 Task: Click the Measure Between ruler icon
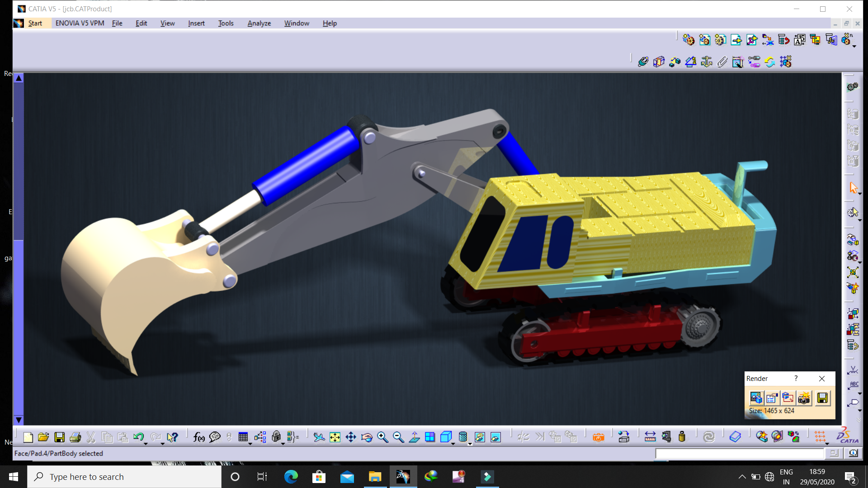click(x=650, y=437)
